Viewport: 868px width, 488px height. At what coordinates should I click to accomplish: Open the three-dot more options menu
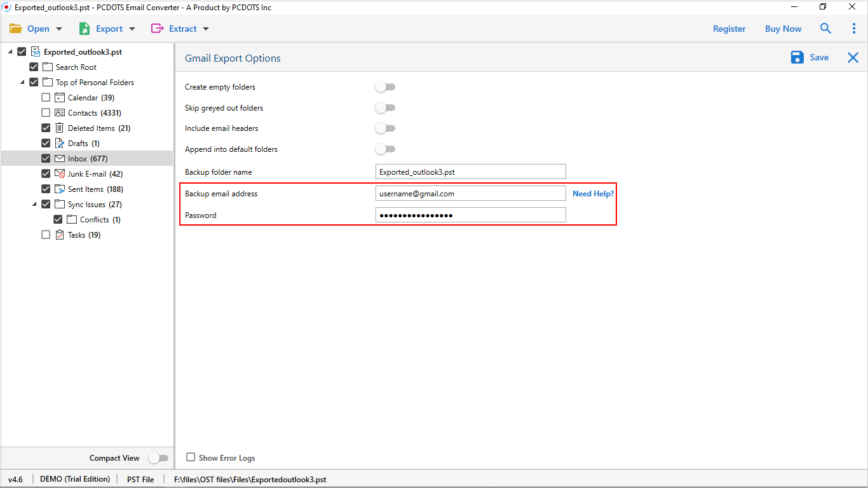tap(854, 29)
